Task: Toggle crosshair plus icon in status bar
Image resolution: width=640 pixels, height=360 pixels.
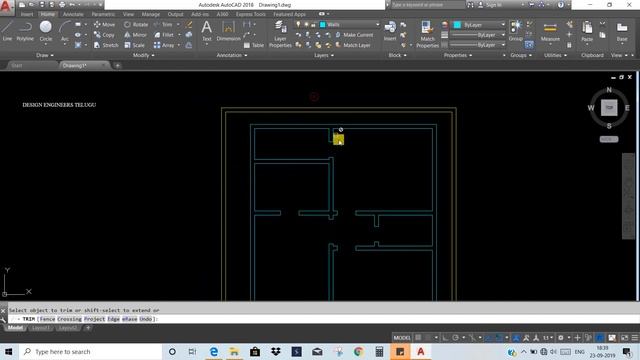Action: [577, 338]
